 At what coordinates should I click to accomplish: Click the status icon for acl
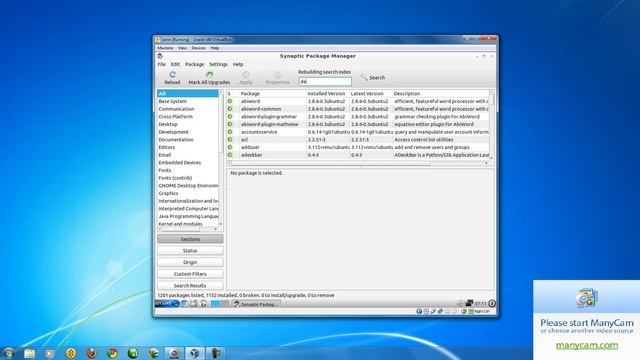coord(230,139)
